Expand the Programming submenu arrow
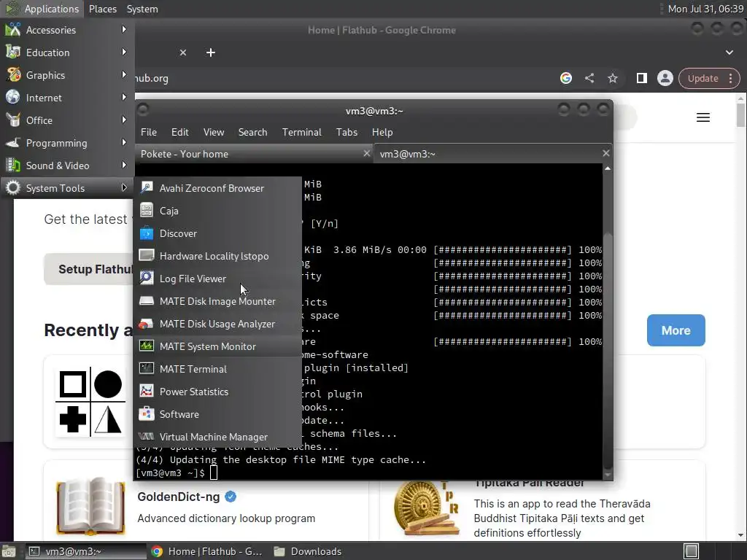The width and height of the screenshot is (747, 560). click(x=124, y=142)
